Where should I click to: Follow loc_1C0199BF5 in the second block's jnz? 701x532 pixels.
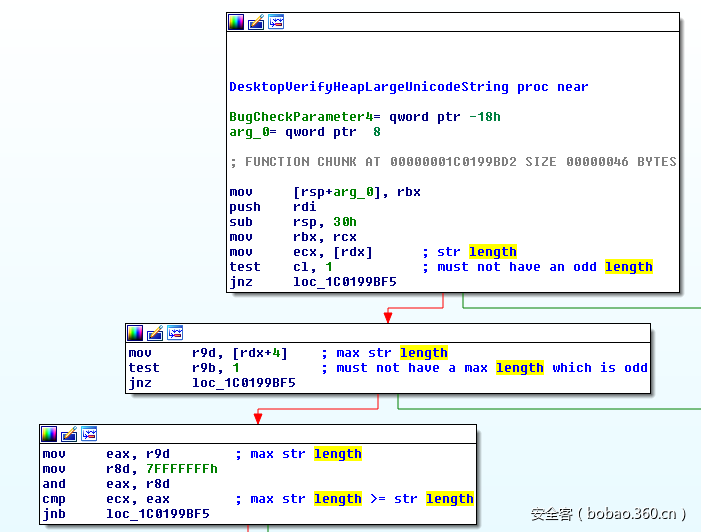pyautogui.click(x=244, y=383)
